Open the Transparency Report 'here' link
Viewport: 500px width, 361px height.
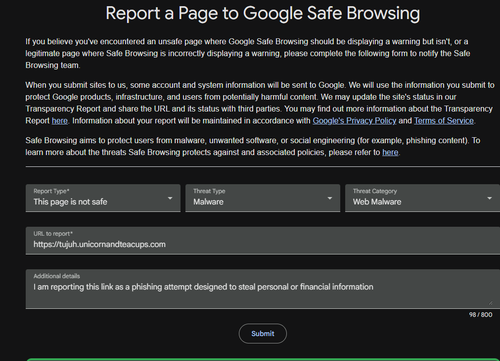click(x=60, y=121)
